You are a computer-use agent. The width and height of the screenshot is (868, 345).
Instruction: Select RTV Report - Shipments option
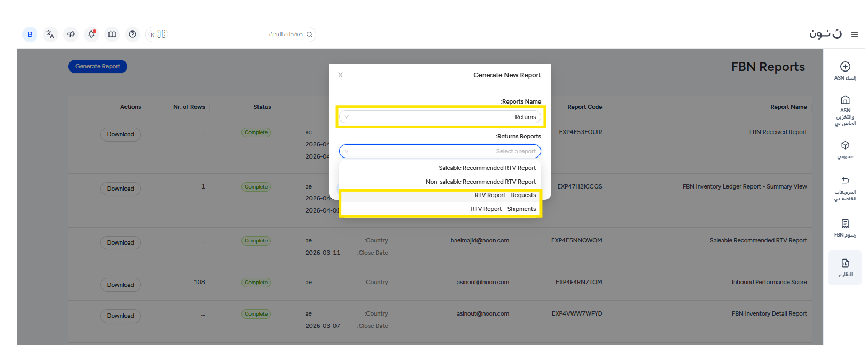pyautogui.click(x=503, y=209)
